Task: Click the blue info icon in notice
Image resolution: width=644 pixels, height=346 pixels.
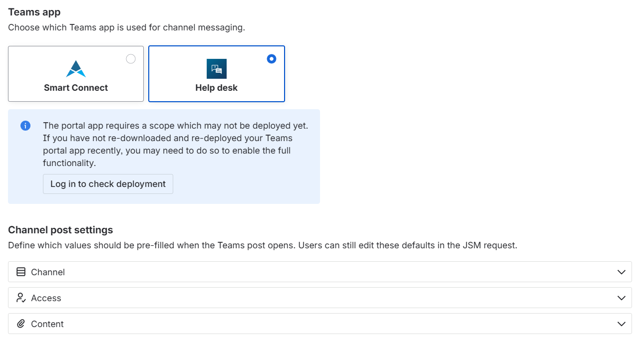Action: click(25, 126)
